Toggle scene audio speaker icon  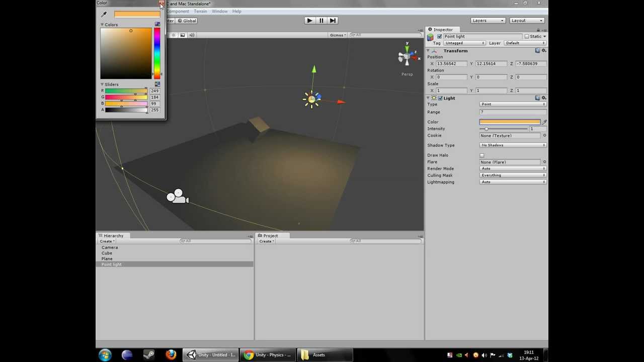point(192,35)
